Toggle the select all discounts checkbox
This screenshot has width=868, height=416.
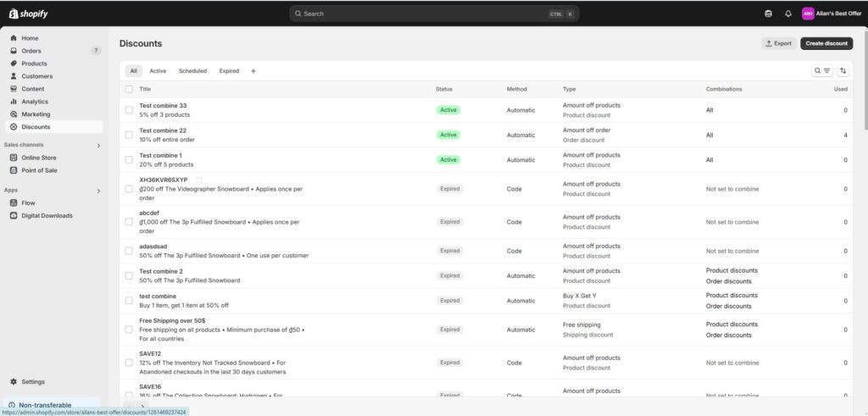click(129, 89)
